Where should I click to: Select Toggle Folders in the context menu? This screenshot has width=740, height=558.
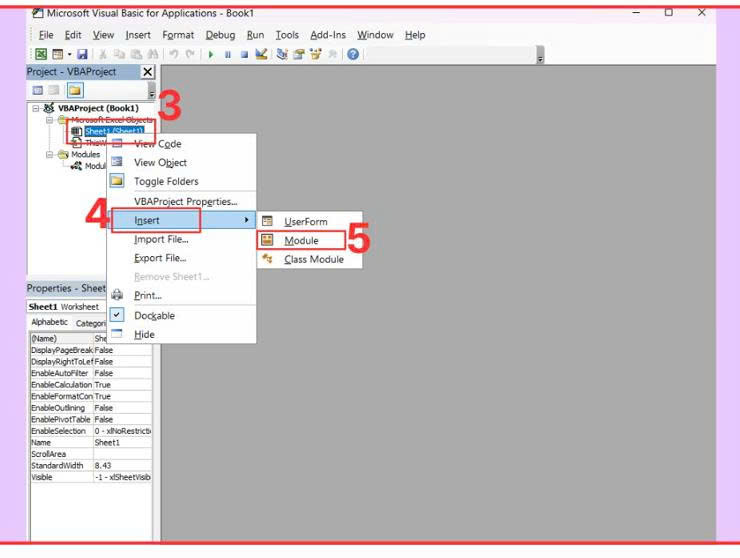tap(166, 181)
